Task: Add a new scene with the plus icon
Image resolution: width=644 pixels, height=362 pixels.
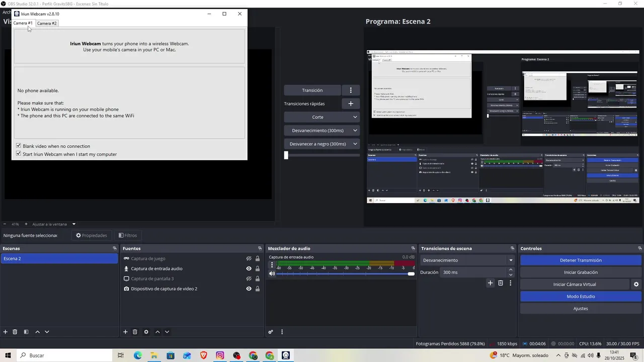Action: tap(6, 332)
